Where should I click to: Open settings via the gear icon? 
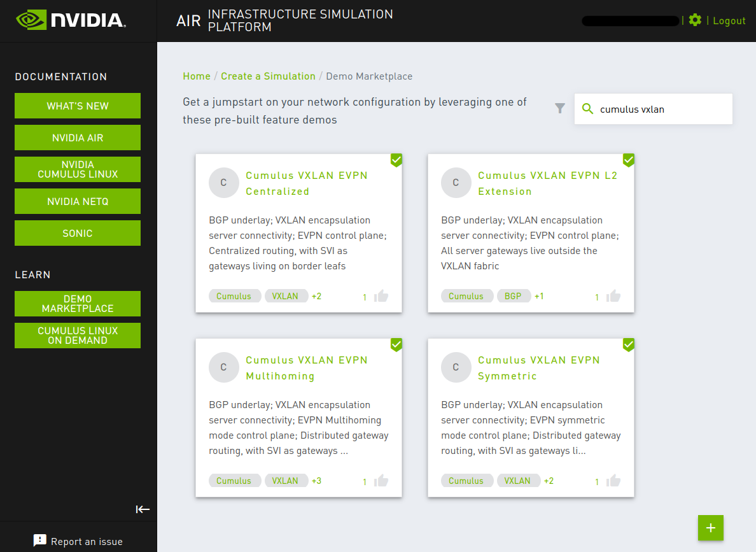pos(695,20)
